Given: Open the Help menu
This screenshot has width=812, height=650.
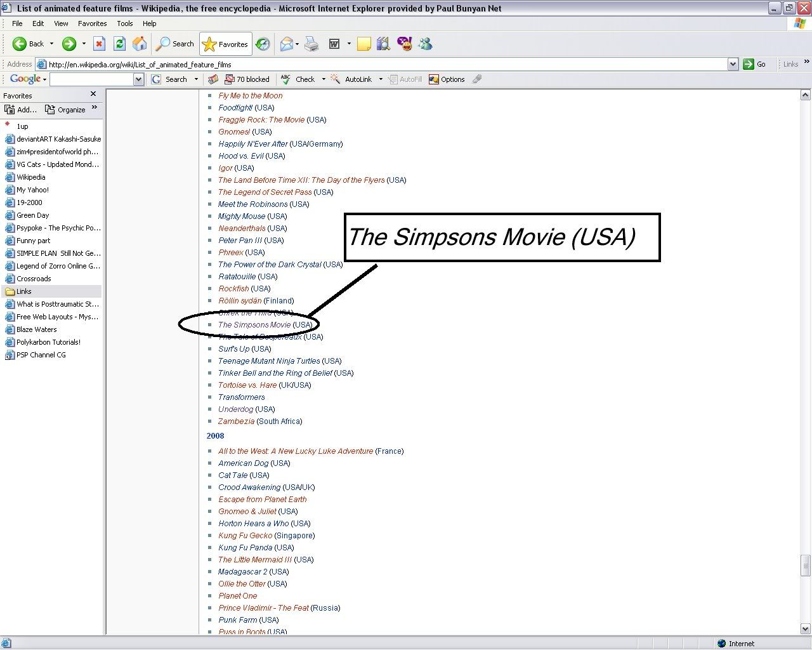Looking at the screenshot, I should tap(150, 23).
